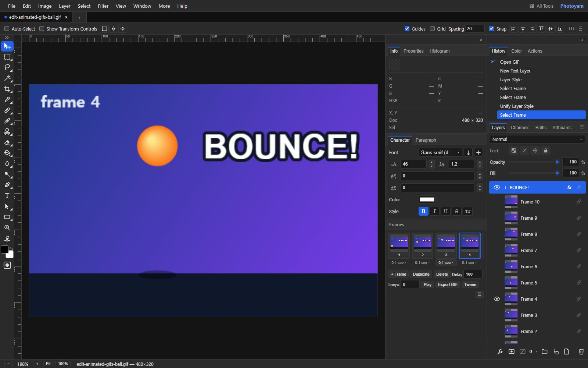Open frame 1 delay dropdown
Image resolution: width=588 pixels, height=368 pixels.
coord(399,263)
